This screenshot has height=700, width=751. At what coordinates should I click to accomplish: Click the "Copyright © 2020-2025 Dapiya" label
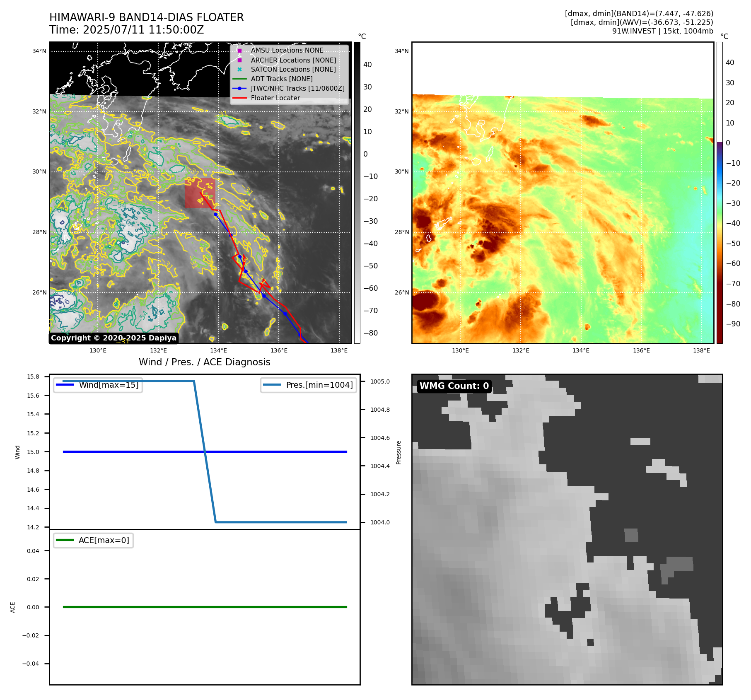pyautogui.click(x=114, y=338)
